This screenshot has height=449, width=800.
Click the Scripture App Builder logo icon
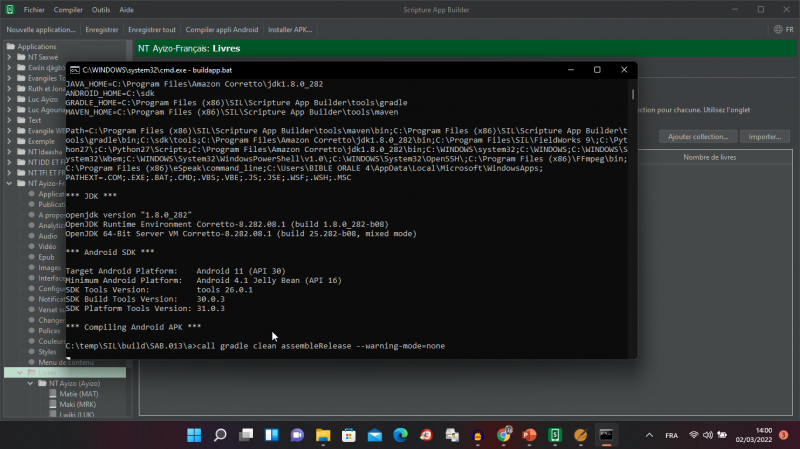click(9, 9)
